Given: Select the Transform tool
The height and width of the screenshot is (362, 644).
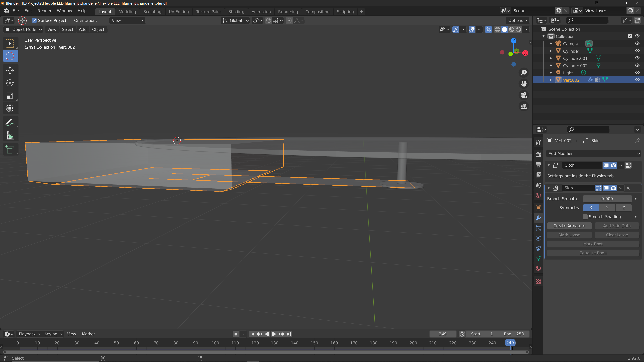Looking at the screenshot, I should click(x=10, y=108).
